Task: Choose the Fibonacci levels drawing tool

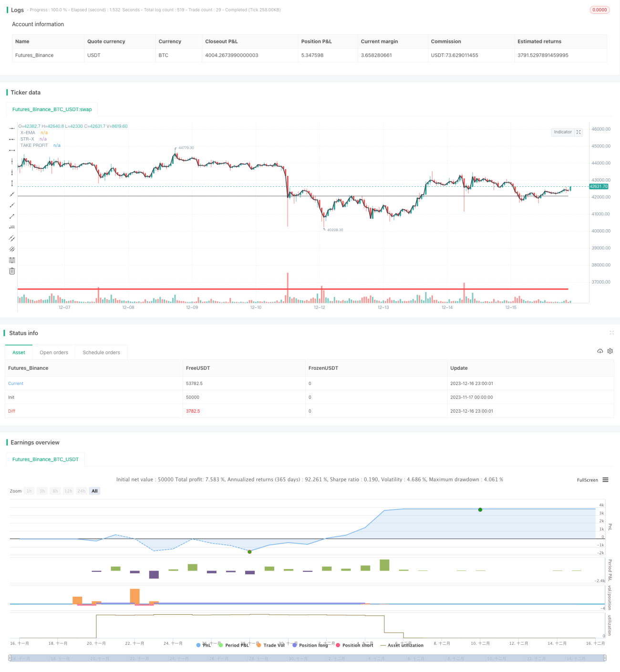Action: pos(12,260)
